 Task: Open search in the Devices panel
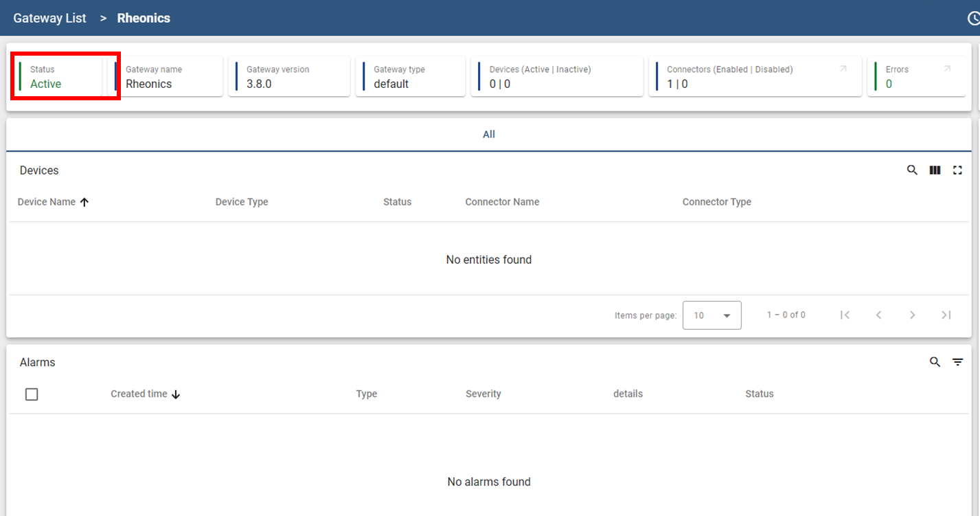pyautogui.click(x=912, y=170)
